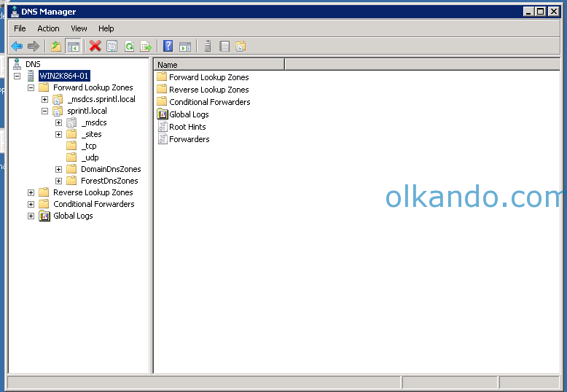Click the Up one level folder icon
Viewport: 567px width, 392px height.
pos(56,47)
